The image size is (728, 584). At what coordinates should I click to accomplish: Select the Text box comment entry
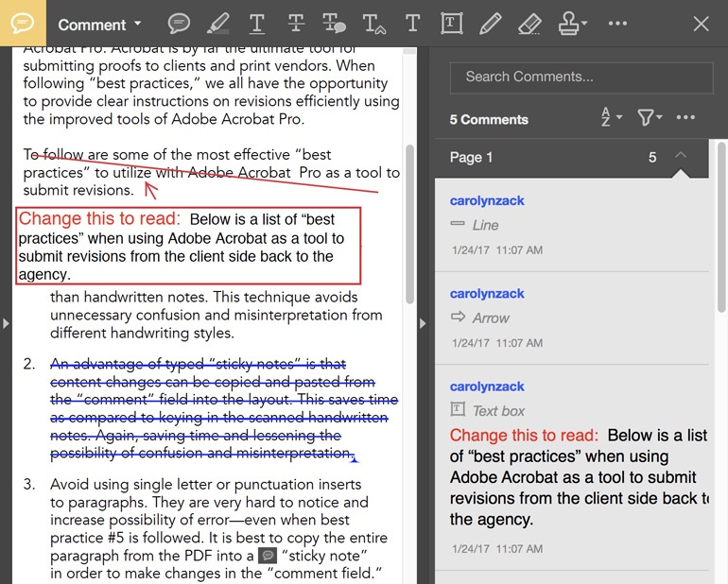pyautogui.click(x=572, y=468)
